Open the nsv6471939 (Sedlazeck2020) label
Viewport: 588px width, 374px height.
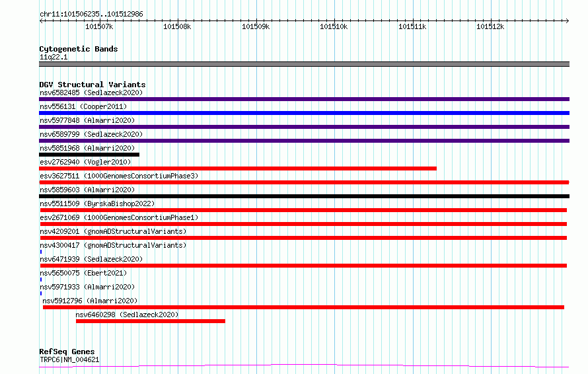(91, 259)
